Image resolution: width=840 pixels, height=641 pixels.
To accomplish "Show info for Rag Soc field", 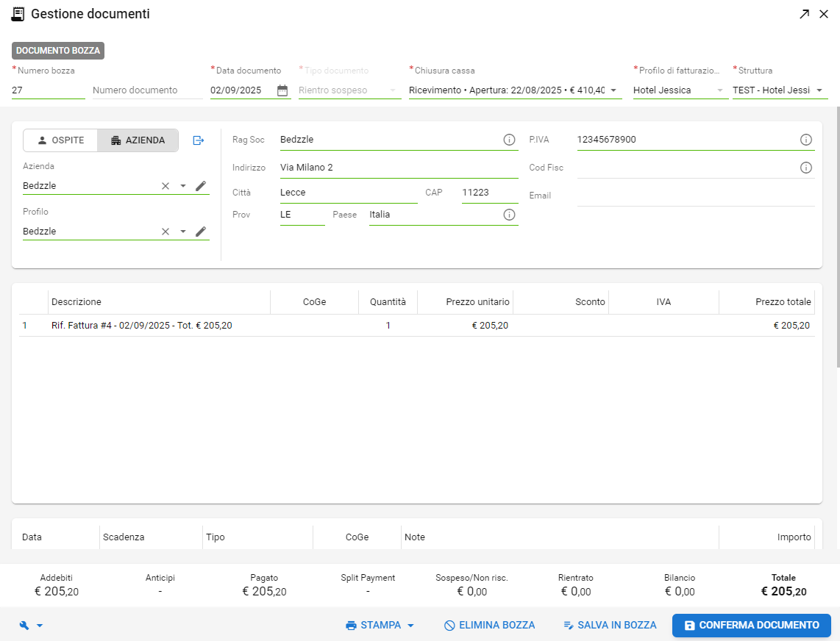I will coord(509,140).
